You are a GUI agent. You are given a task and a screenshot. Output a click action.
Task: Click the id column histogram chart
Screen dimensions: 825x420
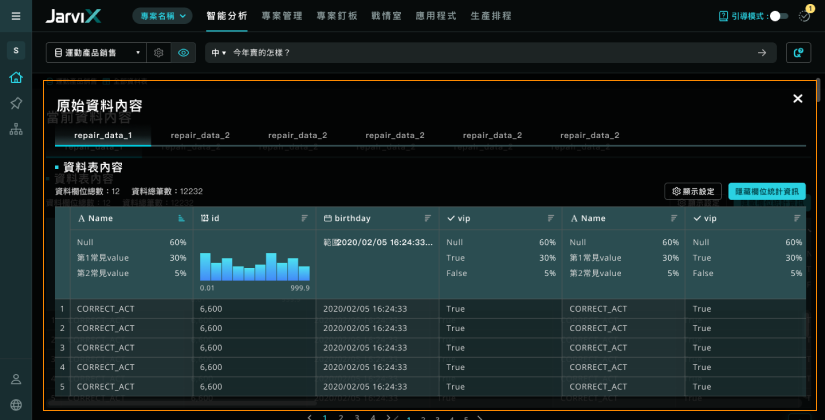[255, 267]
